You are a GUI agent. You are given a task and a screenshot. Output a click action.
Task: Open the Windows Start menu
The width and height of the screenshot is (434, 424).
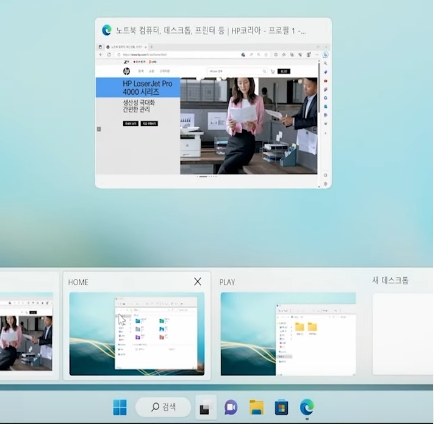pyautogui.click(x=120, y=407)
